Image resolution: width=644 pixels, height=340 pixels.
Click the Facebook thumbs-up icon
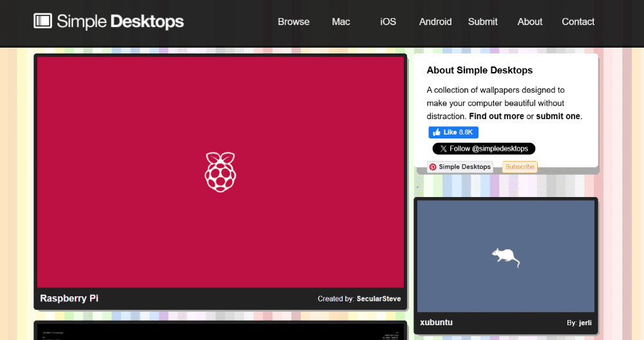pyautogui.click(x=437, y=132)
